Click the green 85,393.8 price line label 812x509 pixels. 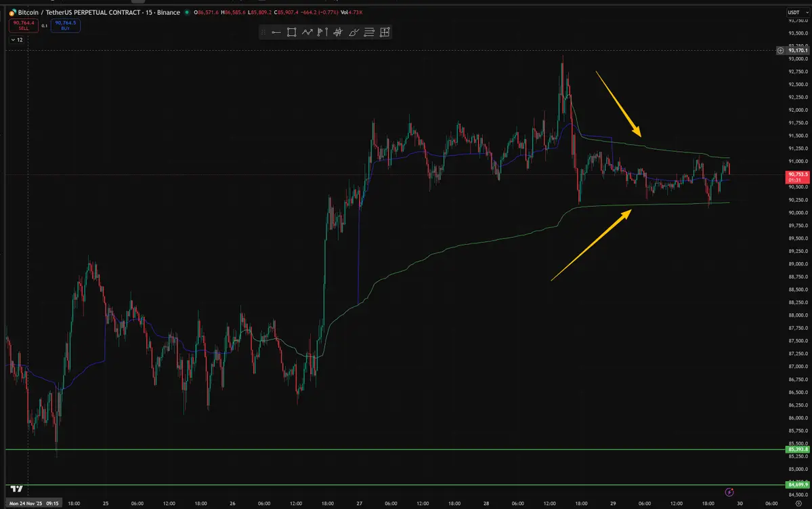(x=798, y=449)
